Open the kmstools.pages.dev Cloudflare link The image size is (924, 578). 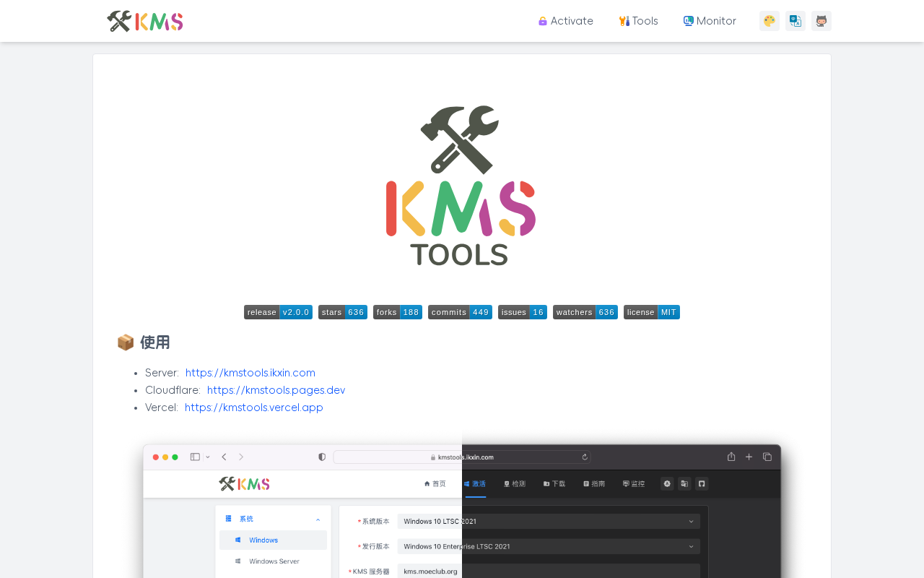tap(276, 390)
